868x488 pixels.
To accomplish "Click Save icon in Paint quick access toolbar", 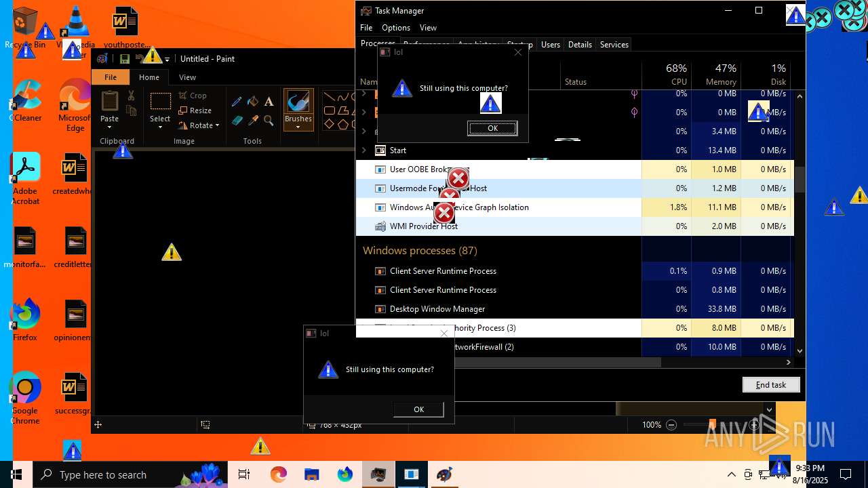I will [x=124, y=59].
